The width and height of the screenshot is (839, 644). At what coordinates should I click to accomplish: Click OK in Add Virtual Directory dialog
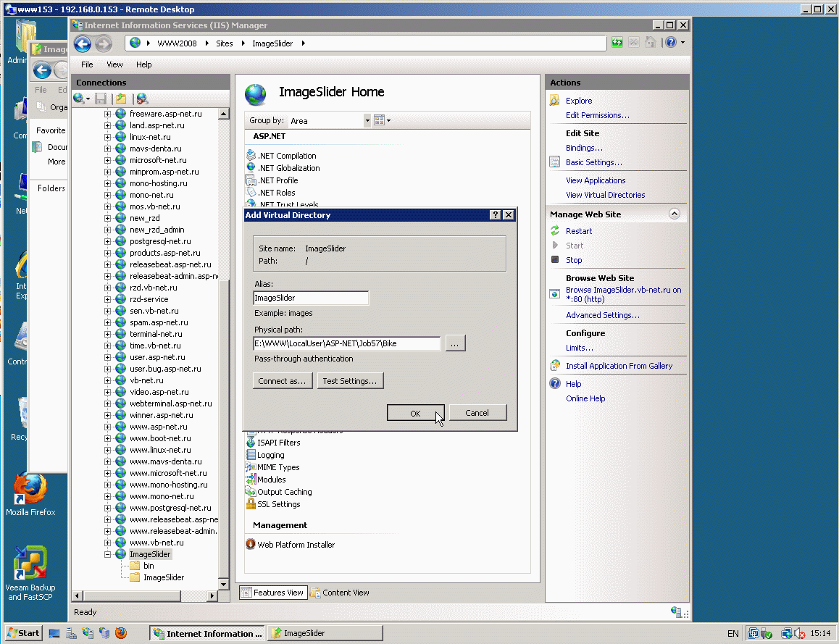point(415,413)
